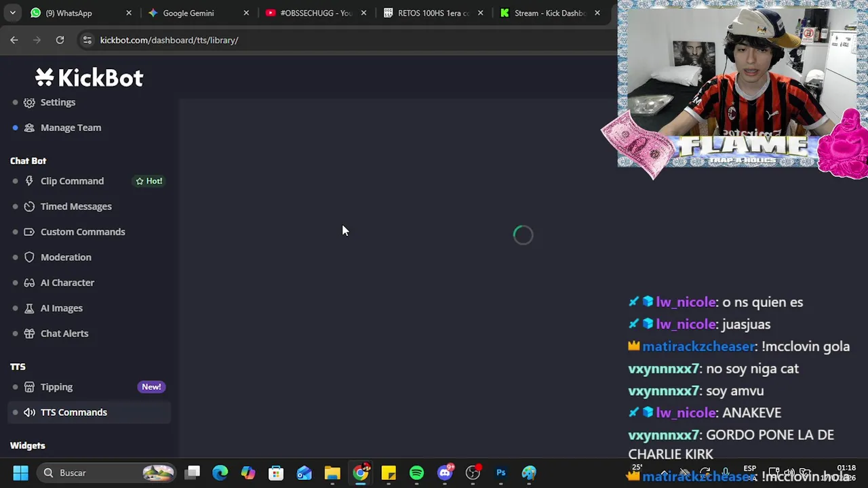Open Outlook from taskbar
The height and width of the screenshot is (488, 868).
coord(304,473)
